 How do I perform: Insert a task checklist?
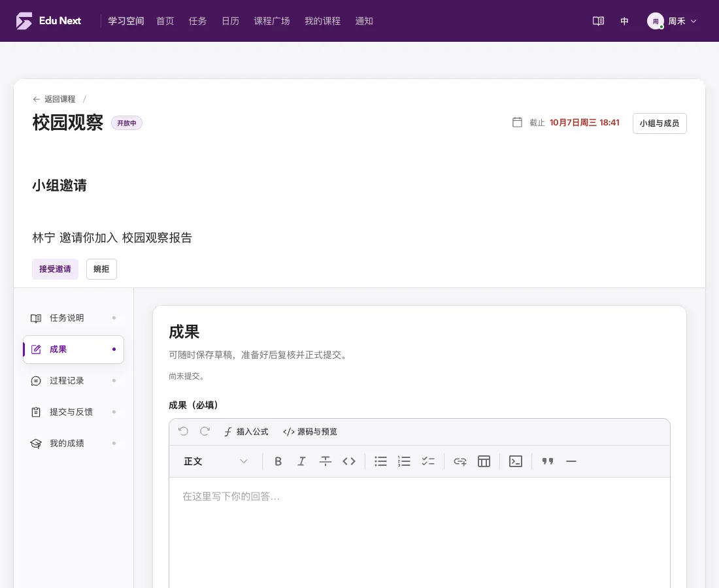coord(428,461)
